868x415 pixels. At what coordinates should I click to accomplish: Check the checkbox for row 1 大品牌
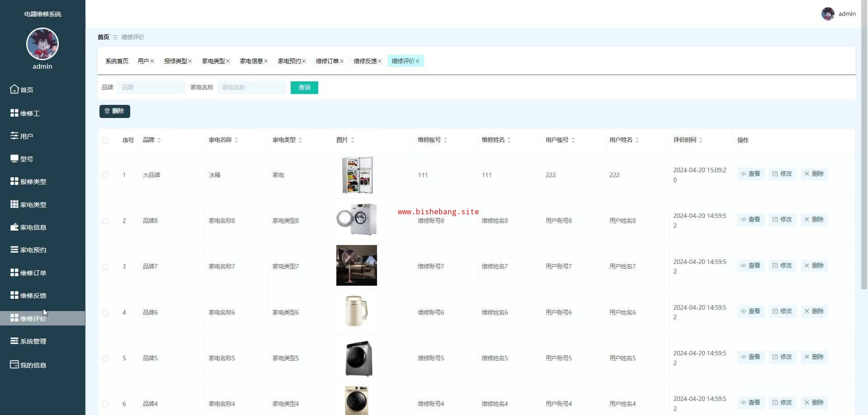[x=105, y=175]
